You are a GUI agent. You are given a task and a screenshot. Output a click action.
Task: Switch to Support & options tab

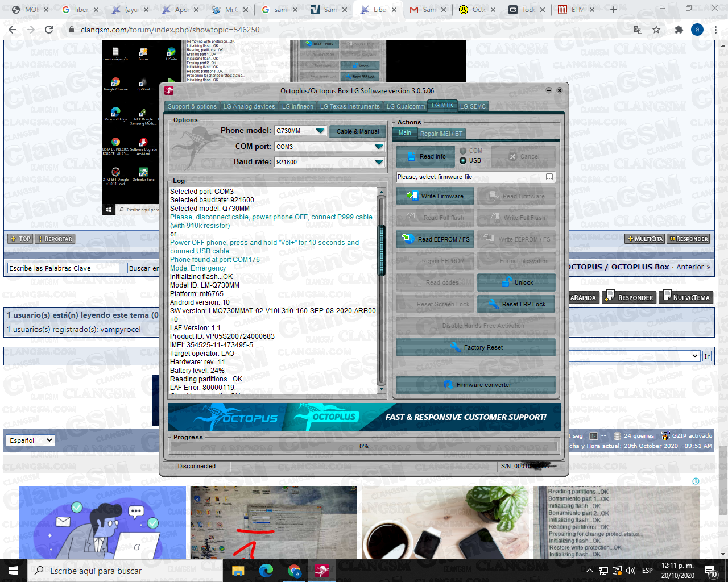tap(192, 106)
